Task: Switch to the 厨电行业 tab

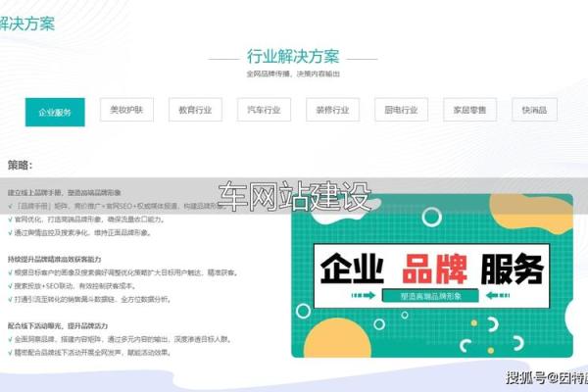Action: 401,111
